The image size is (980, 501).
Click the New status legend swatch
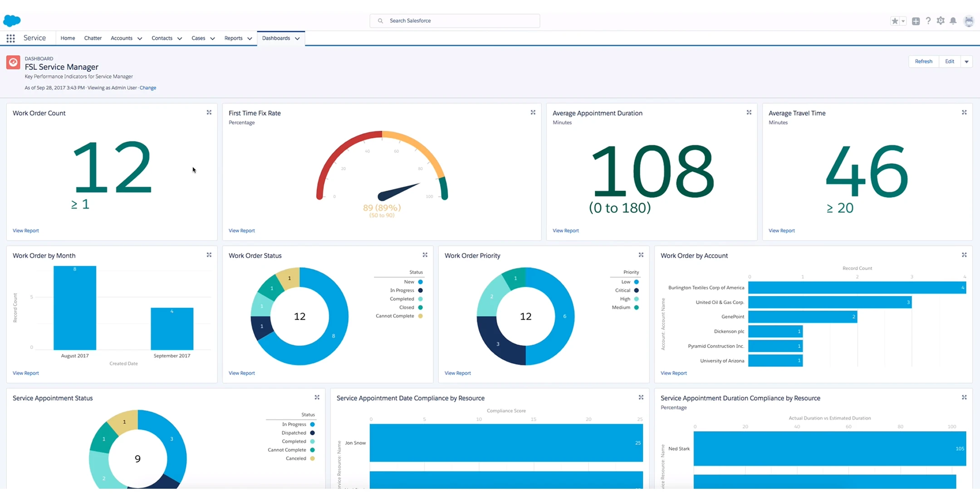tap(420, 282)
